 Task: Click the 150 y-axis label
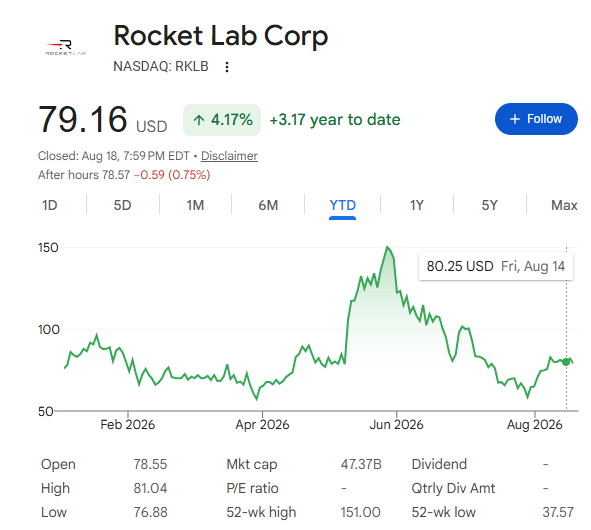pos(48,248)
